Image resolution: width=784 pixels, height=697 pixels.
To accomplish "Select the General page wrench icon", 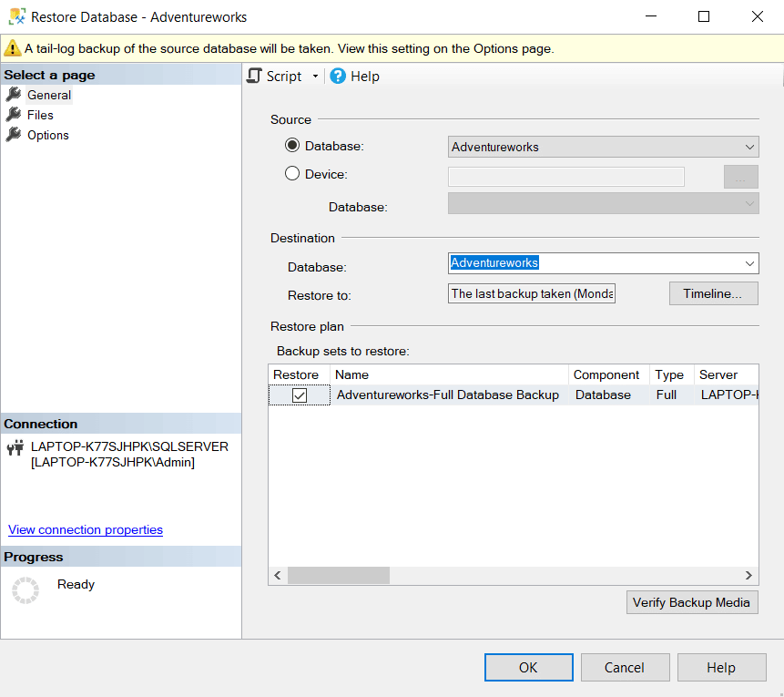I will 14,95.
